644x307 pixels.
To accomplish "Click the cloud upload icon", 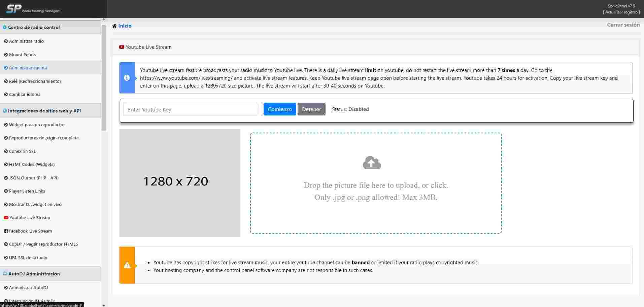I will 372,163.
